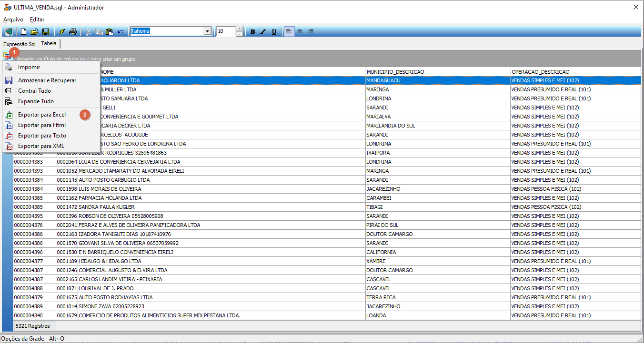This screenshot has height=343, width=644.
Task: Toggle italic formatting
Action: (x=263, y=32)
